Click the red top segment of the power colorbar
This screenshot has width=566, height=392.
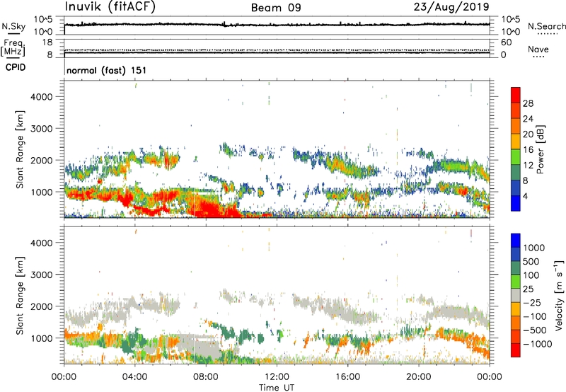coord(516,95)
